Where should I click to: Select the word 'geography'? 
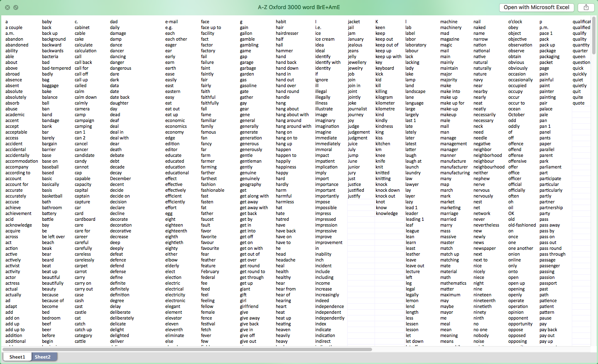[250, 184]
